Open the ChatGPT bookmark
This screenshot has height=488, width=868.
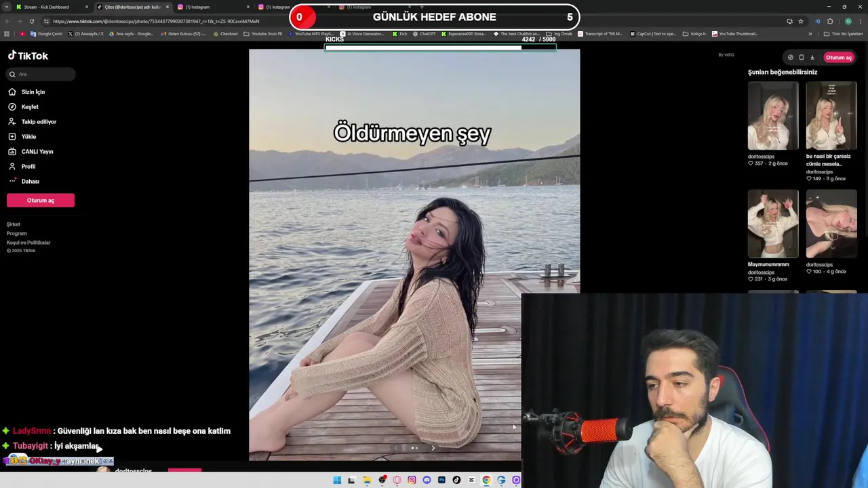[424, 34]
